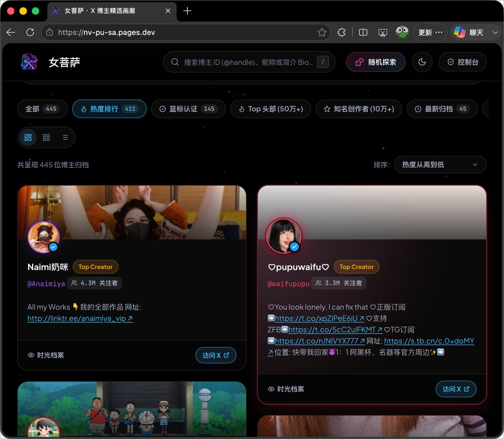The image size is (504, 439).
Task: Click 4.3M 关注者 follower count
Action: click(94, 283)
